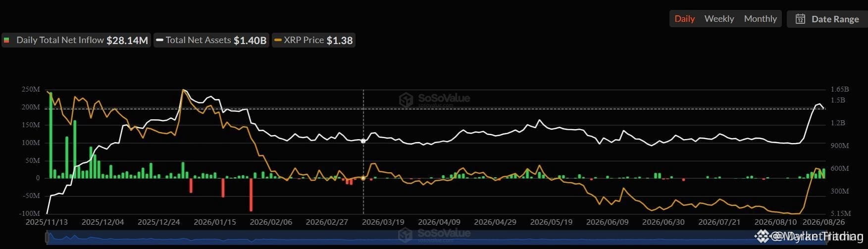Open the Date Range picker
Viewport: 868px width, 249px height.
[x=827, y=19]
